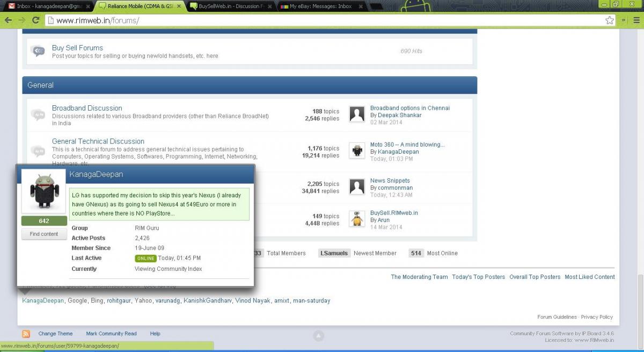644x352 pixels.
Task: Open online user rohitgaur's profile
Action: [119, 300]
